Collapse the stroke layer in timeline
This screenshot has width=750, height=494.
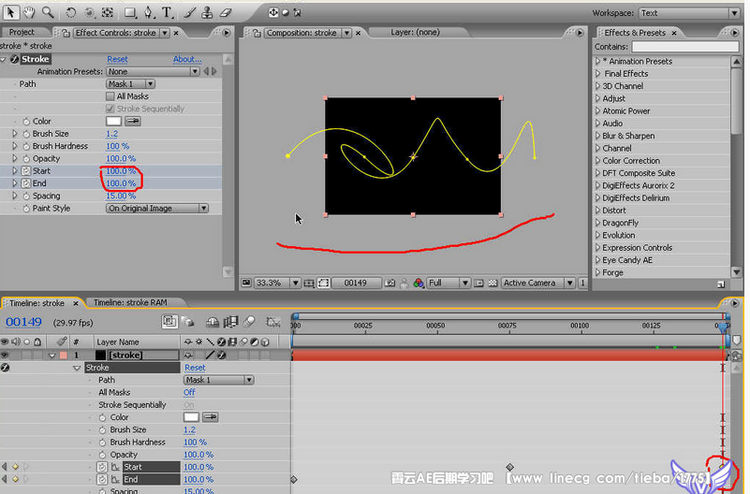pyautogui.click(x=52, y=355)
